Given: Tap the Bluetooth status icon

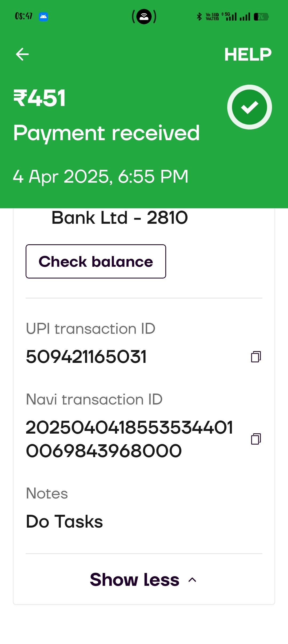Looking at the screenshot, I should coord(199,17).
